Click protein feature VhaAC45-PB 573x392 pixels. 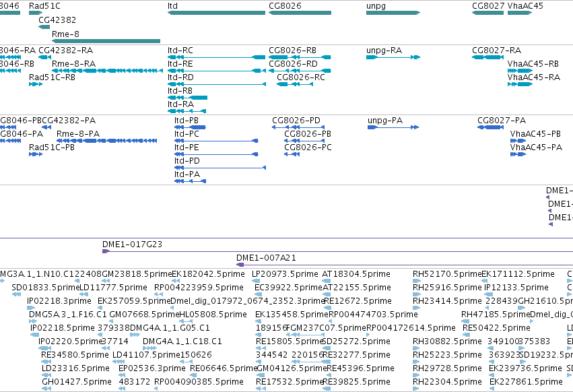pyautogui.click(x=518, y=141)
